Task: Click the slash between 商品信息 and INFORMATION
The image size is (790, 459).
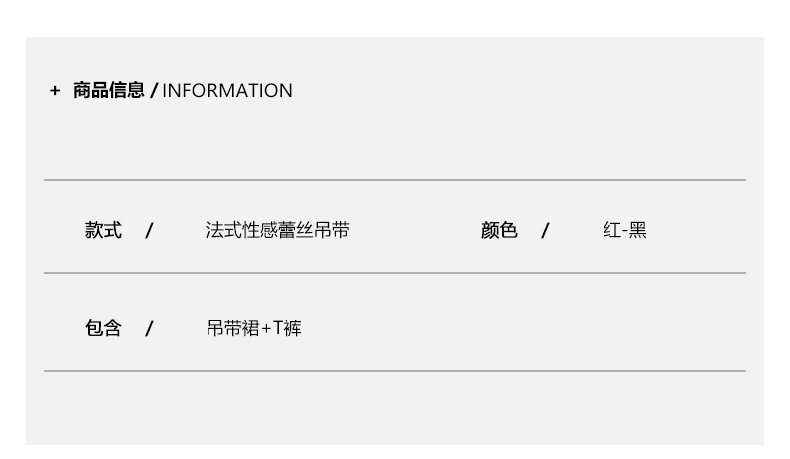Action: tap(154, 91)
